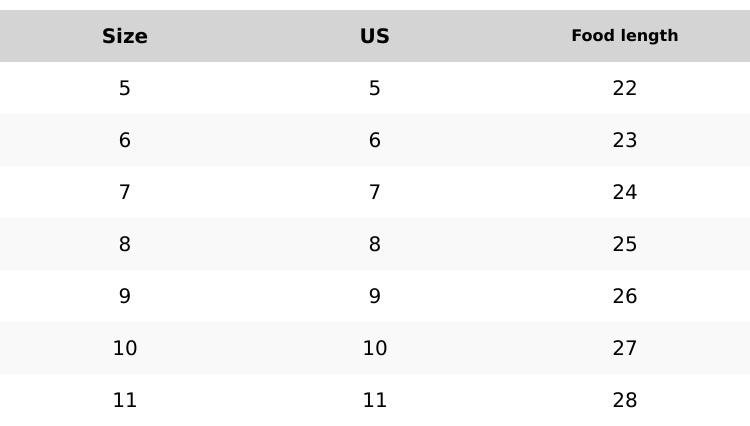This screenshot has height=426, width=750.
Task: Select the Food length column header
Action: pyautogui.click(x=625, y=36)
